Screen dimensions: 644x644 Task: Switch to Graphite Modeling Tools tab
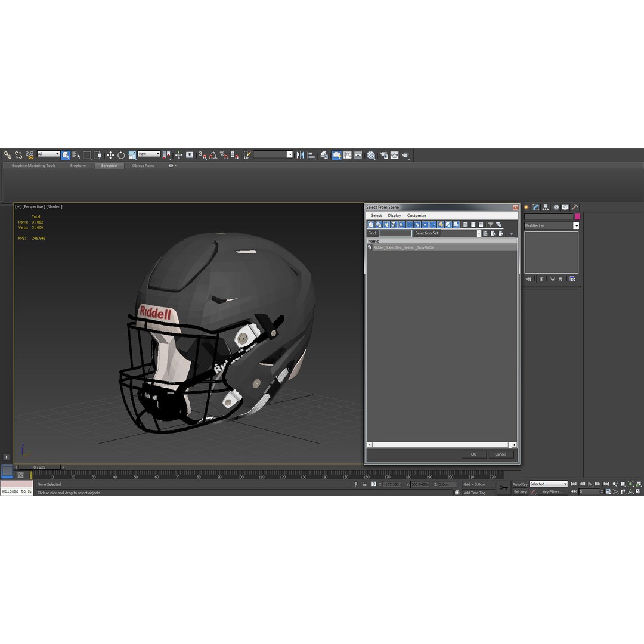pos(33,166)
